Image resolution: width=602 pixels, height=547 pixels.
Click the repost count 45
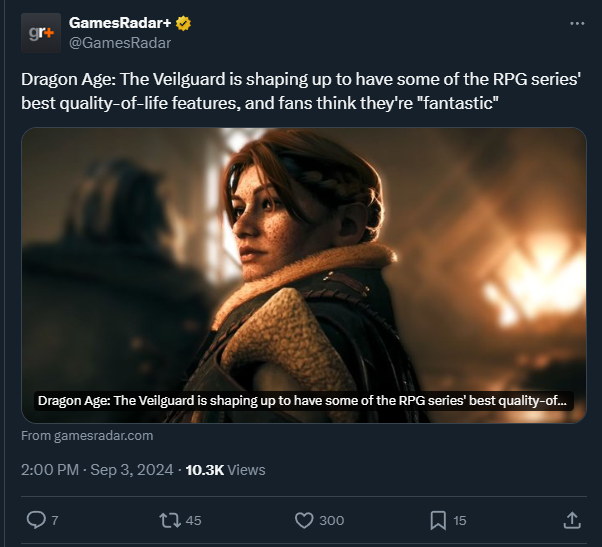point(194,520)
